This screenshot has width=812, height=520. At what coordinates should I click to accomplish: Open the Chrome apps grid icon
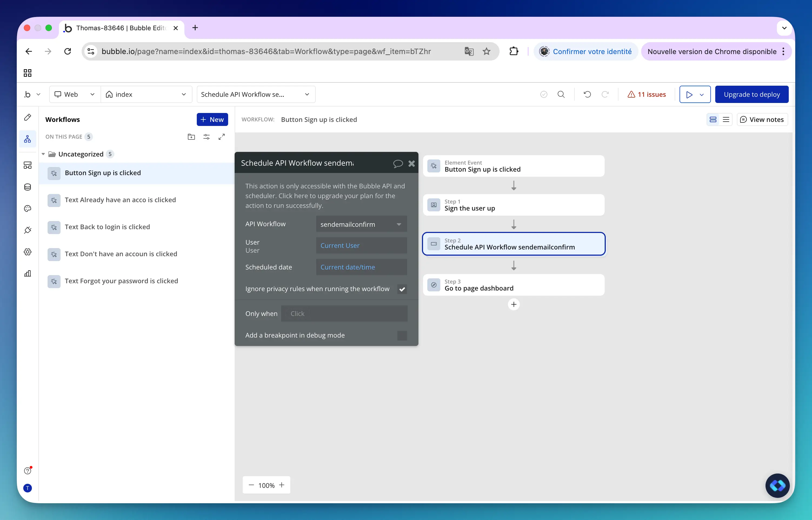point(28,73)
